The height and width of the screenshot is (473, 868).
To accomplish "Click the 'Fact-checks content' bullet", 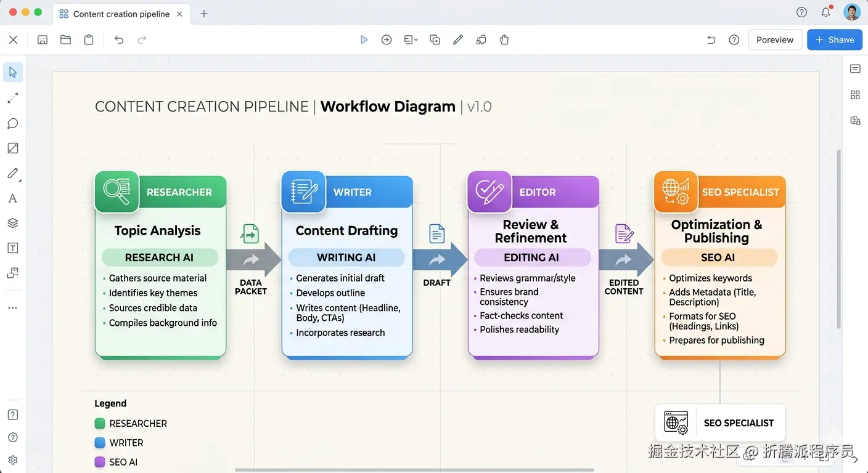I will pos(522,316).
